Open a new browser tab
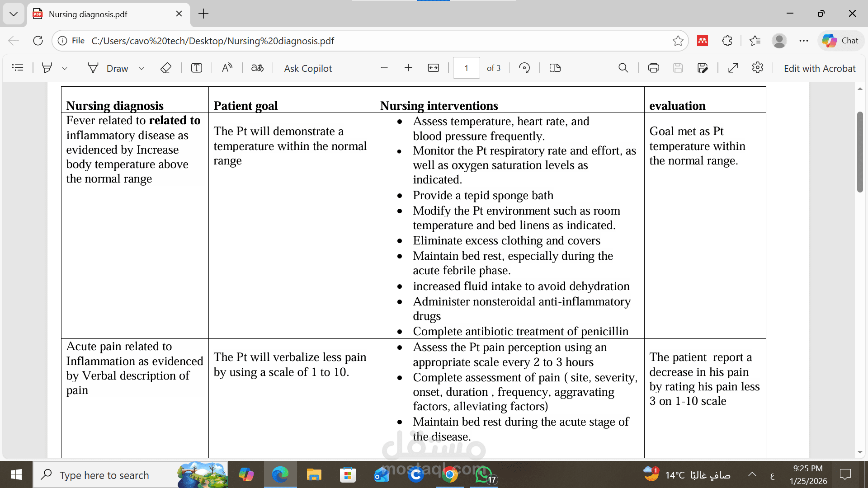The width and height of the screenshot is (868, 488). click(x=203, y=14)
